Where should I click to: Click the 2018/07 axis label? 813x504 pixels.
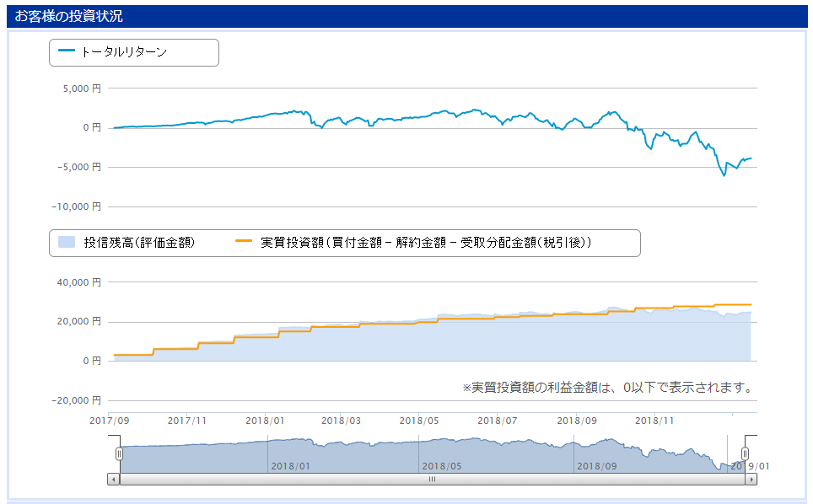click(498, 421)
